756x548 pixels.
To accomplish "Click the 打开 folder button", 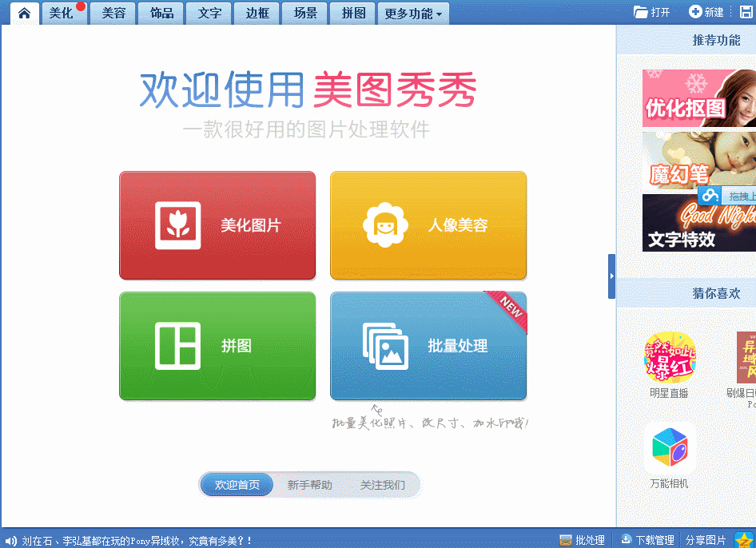I will (x=651, y=12).
